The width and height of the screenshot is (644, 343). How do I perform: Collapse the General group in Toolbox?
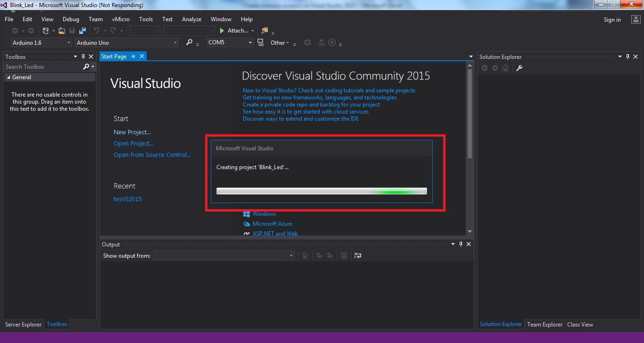click(x=8, y=77)
